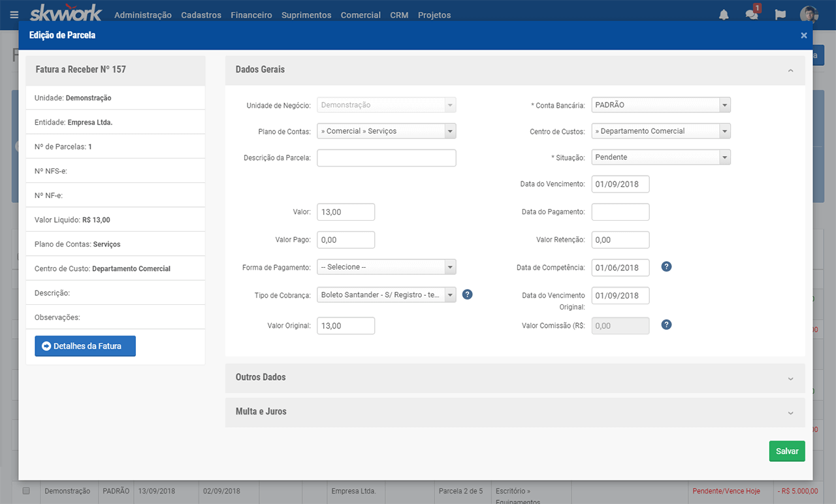Image resolution: width=836 pixels, height=504 pixels.
Task: Open the Situação dropdown
Action: pos(661,157)
